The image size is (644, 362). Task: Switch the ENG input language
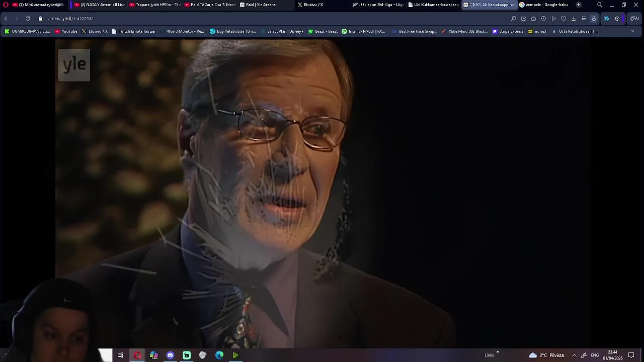(x=595, y=355)
